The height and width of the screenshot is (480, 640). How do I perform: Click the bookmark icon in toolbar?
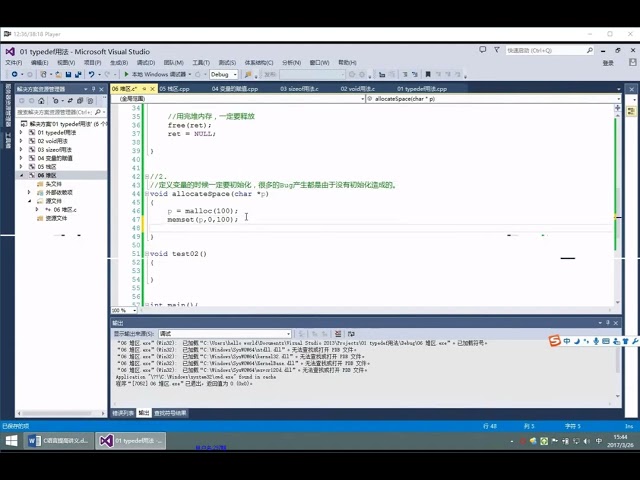pos(428,74)
